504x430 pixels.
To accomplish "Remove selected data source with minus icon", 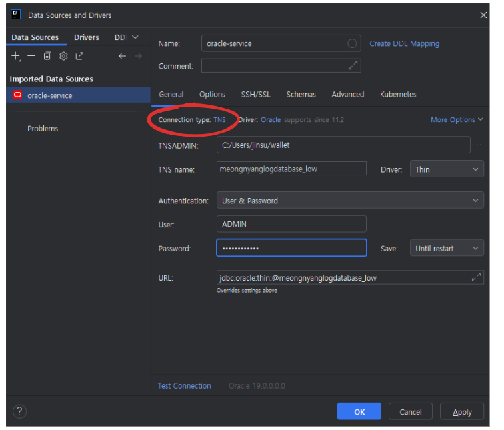I will [x=31, y=56].
